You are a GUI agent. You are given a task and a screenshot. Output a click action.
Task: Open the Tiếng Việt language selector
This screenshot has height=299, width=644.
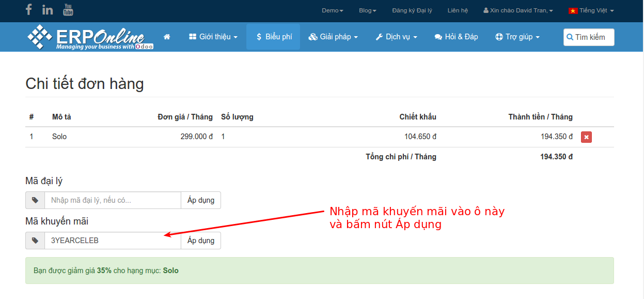[x=591, y=10]
